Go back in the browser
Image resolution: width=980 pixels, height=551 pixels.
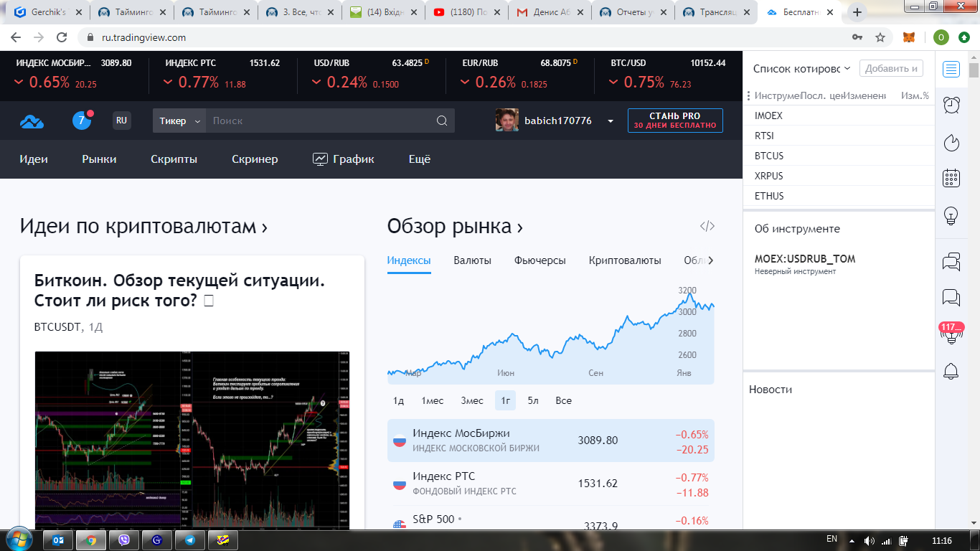point(16,37)
